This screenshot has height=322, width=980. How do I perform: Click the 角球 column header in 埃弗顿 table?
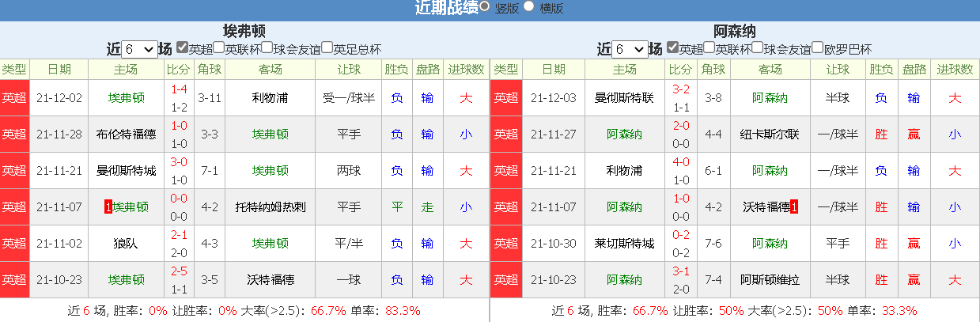pos(210,70)
